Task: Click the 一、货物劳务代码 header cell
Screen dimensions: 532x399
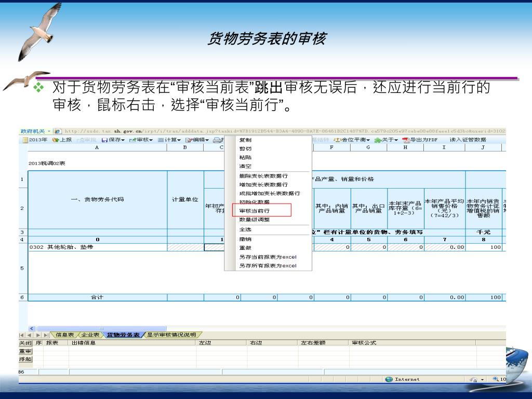Action: (97, 199)
